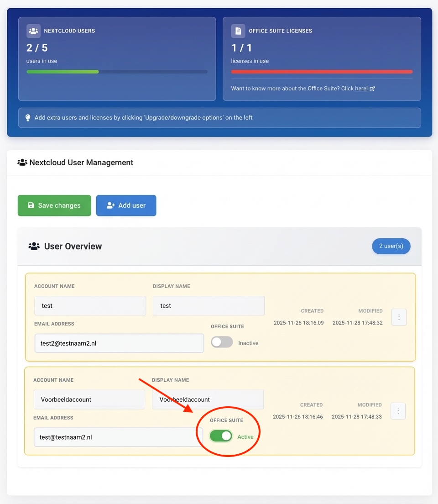Screen dimensions: 438x504
Task: Click the Nextcloud User Management heading icon
Action: pyautogui.click(x=22, y=163)
